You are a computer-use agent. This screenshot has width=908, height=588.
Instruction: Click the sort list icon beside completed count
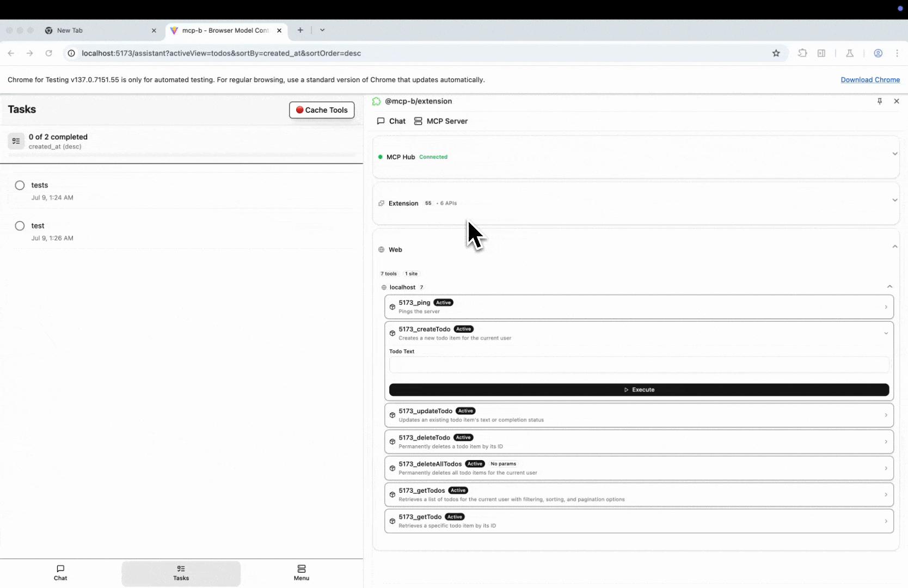(16, 142)
